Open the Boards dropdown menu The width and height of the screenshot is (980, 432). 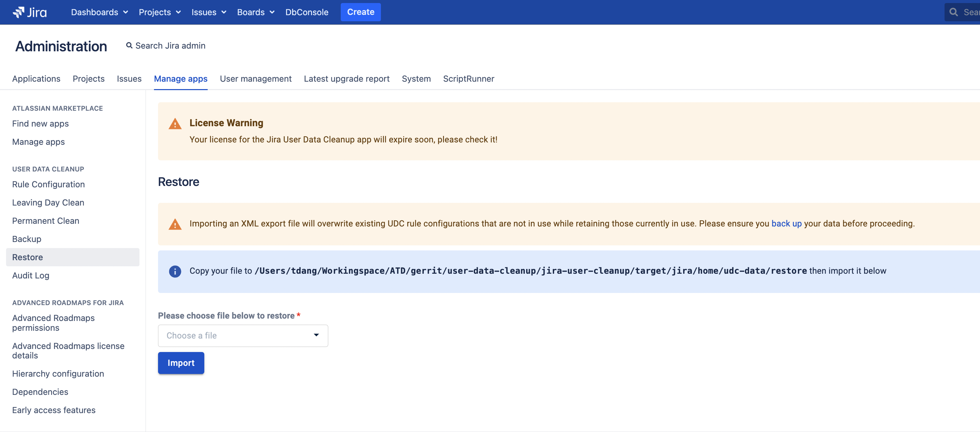[256, 12]
